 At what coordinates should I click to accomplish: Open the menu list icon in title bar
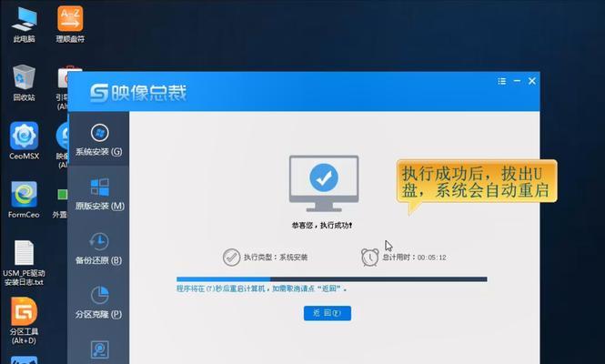[501, 81]
